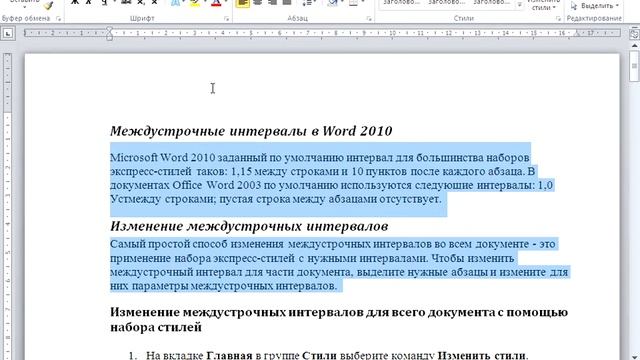Click the first line indent marker on ruler
The height and width of the screenshot is (360, 640).
click(109, 30)
